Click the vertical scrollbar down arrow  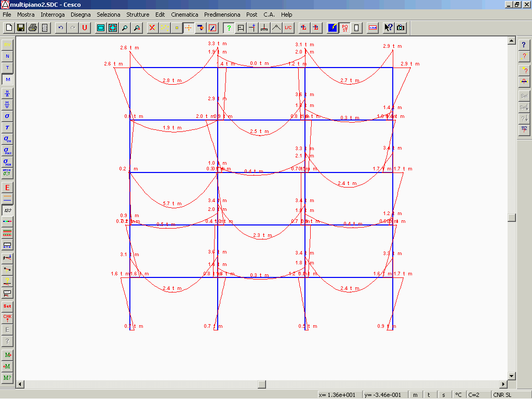pos(512,376)
